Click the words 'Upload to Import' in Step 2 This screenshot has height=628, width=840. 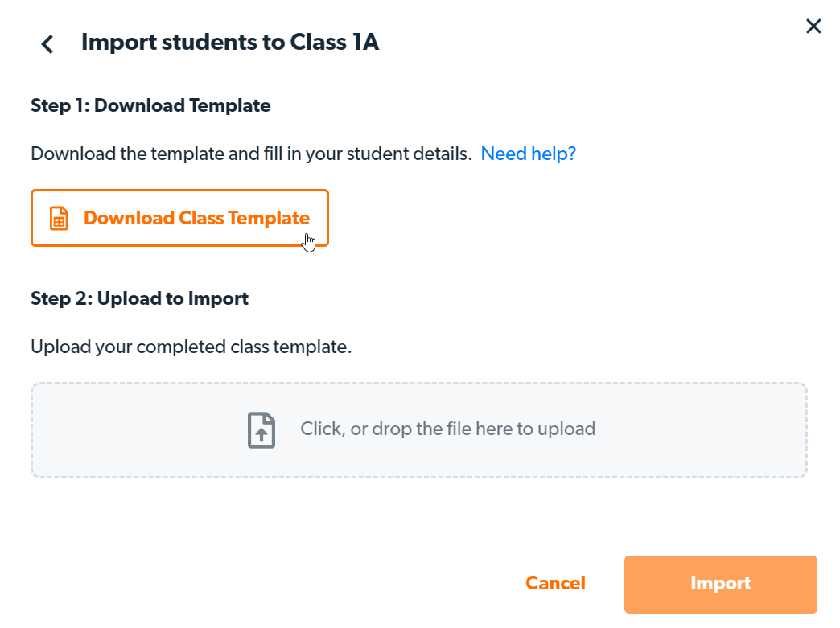173,298
